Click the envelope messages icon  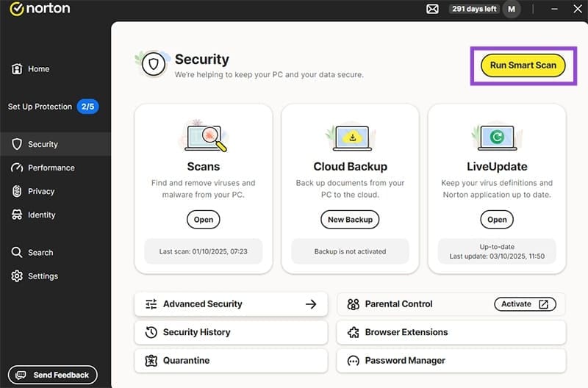pos(432,10)
